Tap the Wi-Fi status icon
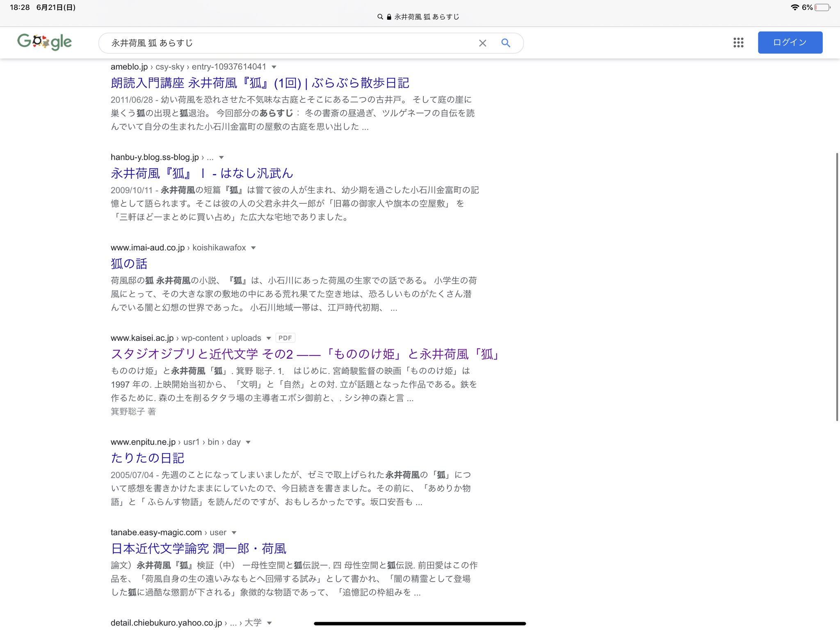This screenshot has width=840, height=630. click(795, 7)
